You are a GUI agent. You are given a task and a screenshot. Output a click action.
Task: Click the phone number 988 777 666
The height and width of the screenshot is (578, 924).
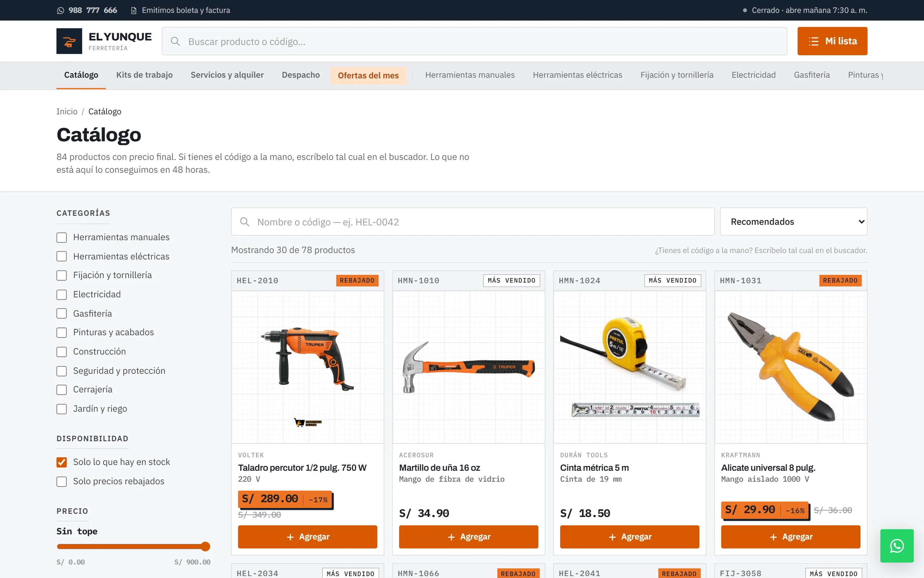(x=93, y=10)
